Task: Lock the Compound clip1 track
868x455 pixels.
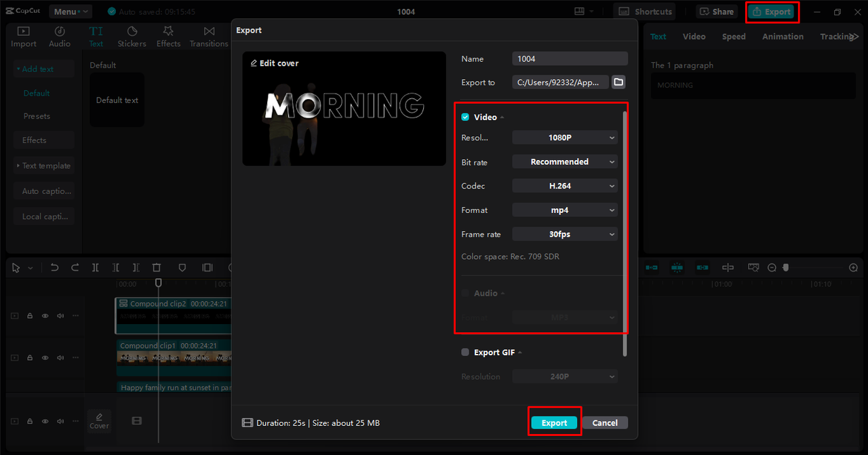Action: [x=30, y=357]
